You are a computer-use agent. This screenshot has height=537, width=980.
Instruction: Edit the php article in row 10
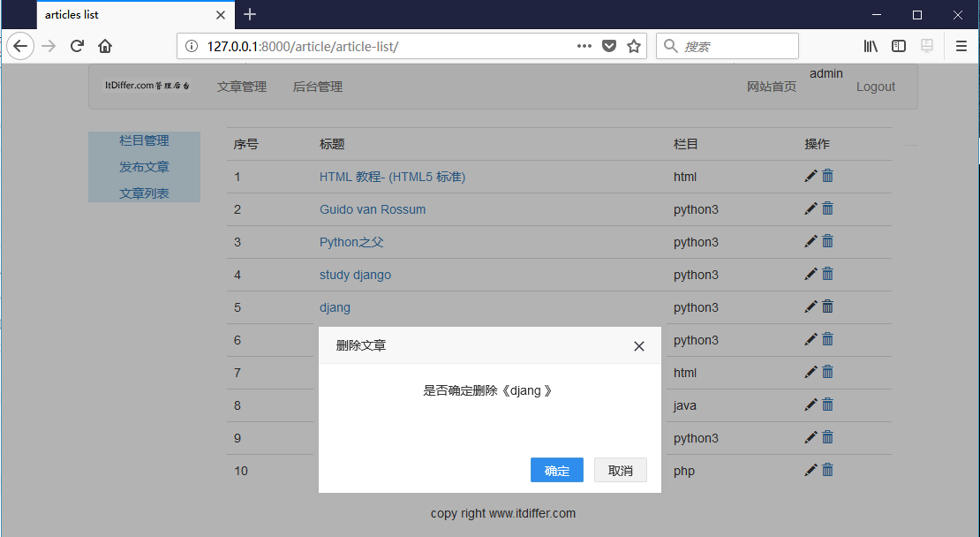[810, 470]
